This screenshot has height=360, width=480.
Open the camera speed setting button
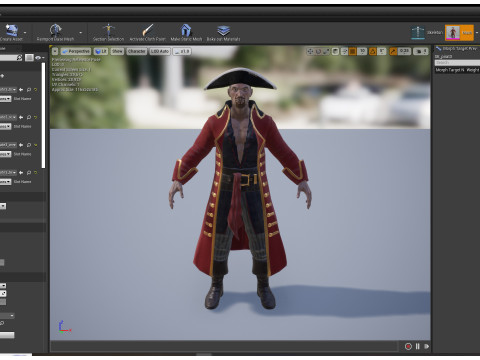(x=421, y=51)
